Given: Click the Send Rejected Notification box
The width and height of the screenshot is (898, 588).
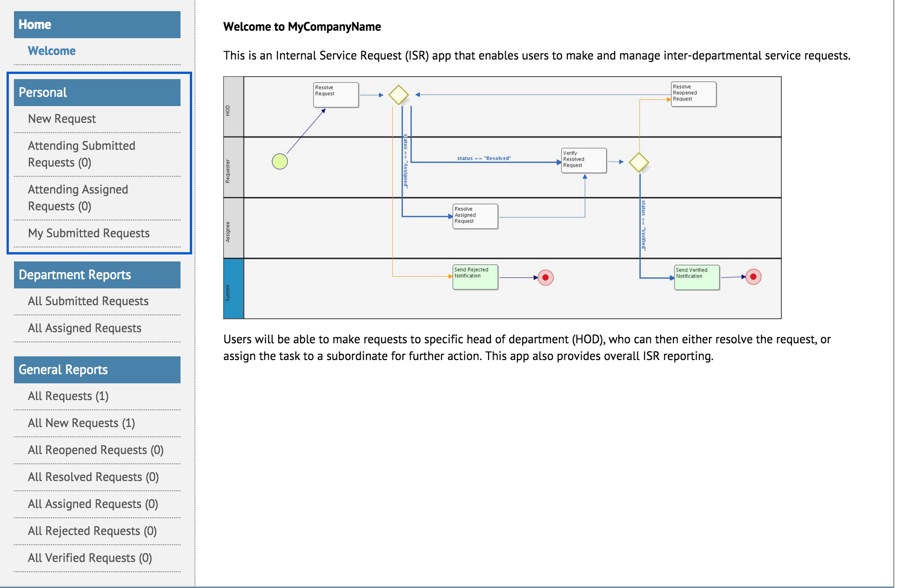Looking at the screenshot, I should [475, 277].
